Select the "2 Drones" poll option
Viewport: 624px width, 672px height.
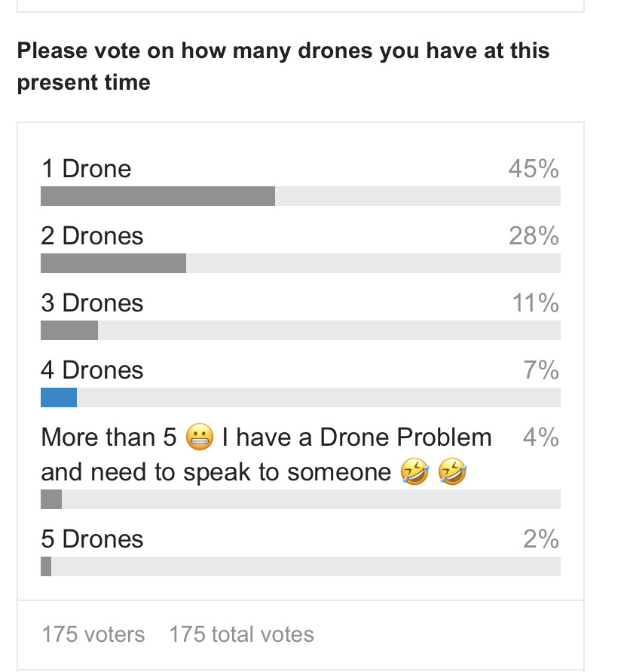[x=92, y=236]
